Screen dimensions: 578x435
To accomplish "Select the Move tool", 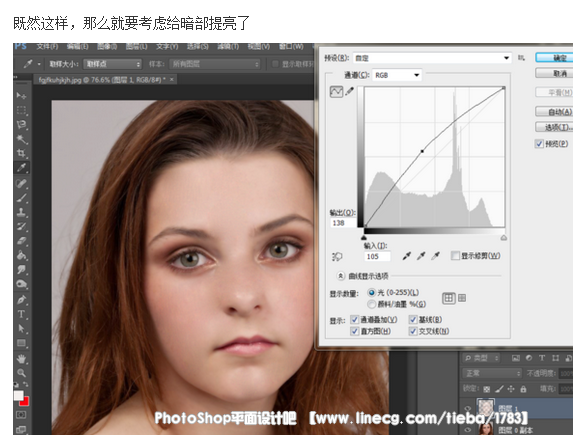I will pos(21,96).
